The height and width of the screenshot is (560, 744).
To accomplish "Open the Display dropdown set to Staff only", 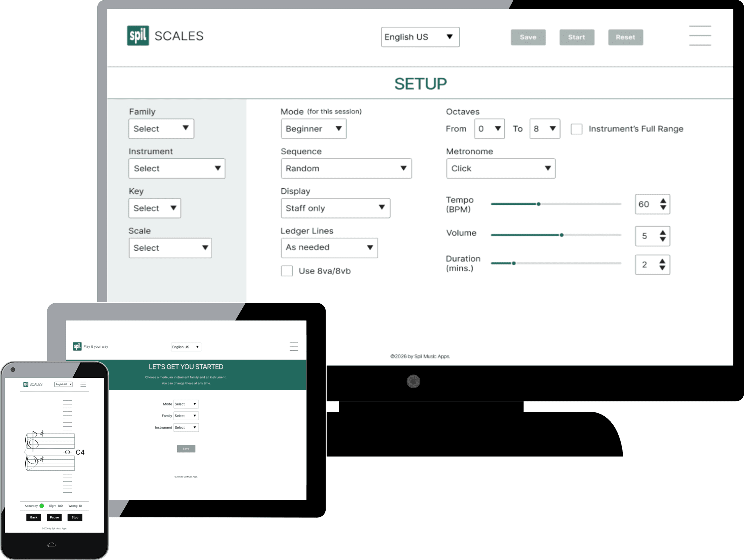I will click(x=335, y=208).
